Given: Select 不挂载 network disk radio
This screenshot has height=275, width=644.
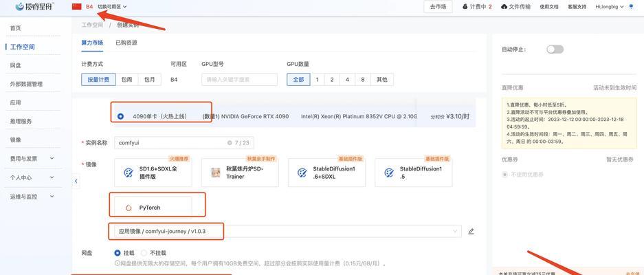Looking at the screenshot, I should coord(144,253).
